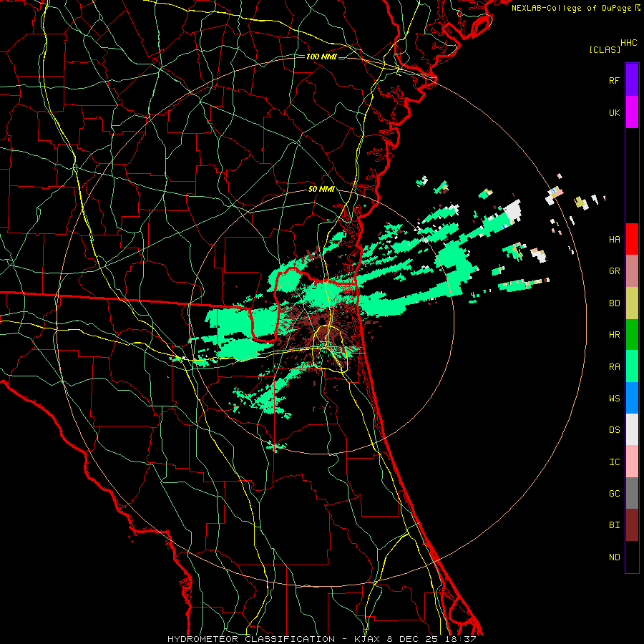Click the IC light pink legend swatch

click(x=632, y=462)
